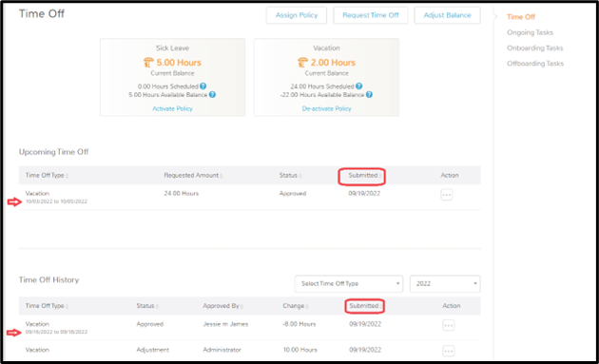Click the Request Time Off button

(371, 15)
